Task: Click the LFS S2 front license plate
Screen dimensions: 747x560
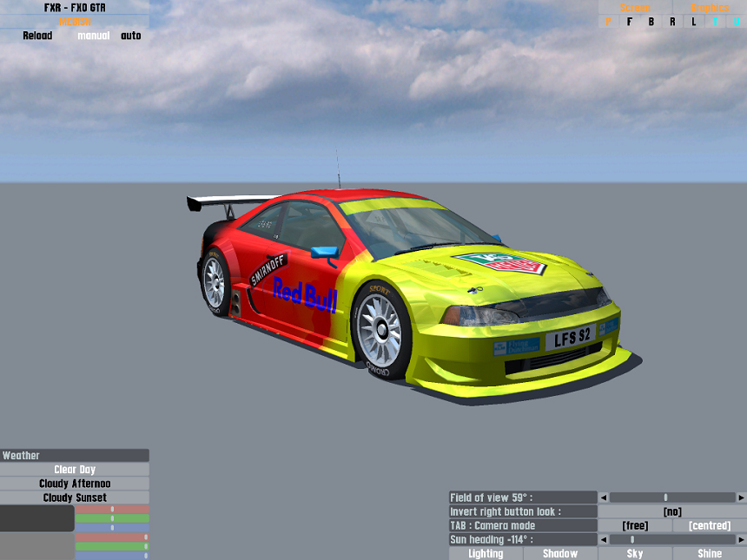Action: (x=572, y=337)
